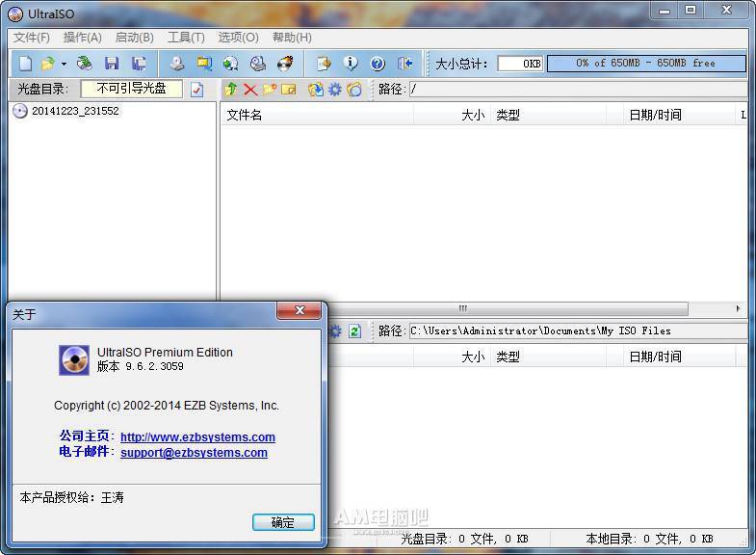This screenshot has width=756, height=555.
Task: Click the local path field C:\Users\Administrator\Documents
Action: 578,330
